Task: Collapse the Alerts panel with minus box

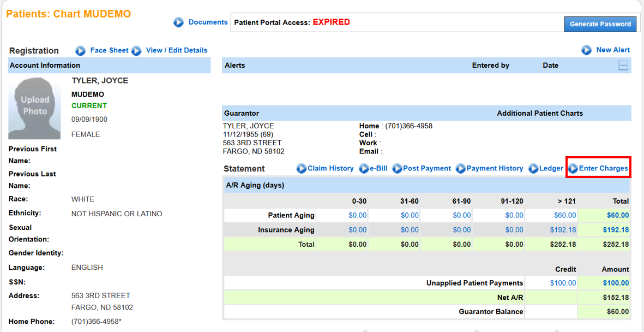Action: [x=623, y=66]
